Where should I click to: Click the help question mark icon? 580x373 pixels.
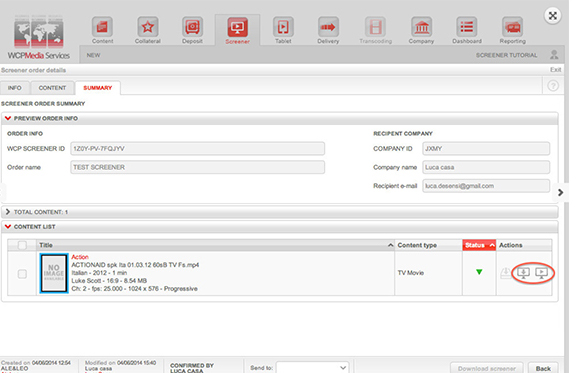pyautogui.click(x=553, y=86)
